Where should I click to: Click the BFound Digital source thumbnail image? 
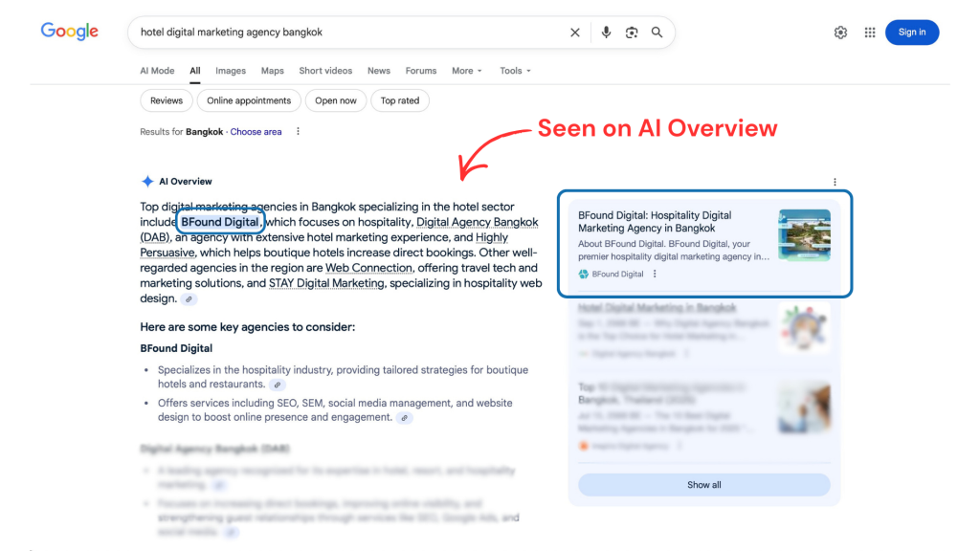(x=804, y=235)
